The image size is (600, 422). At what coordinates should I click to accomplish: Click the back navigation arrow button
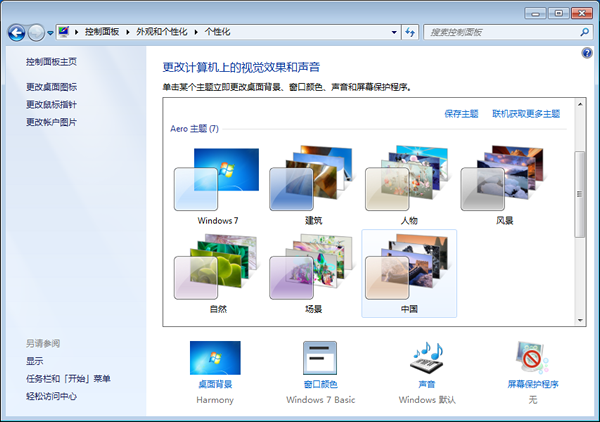16,32
